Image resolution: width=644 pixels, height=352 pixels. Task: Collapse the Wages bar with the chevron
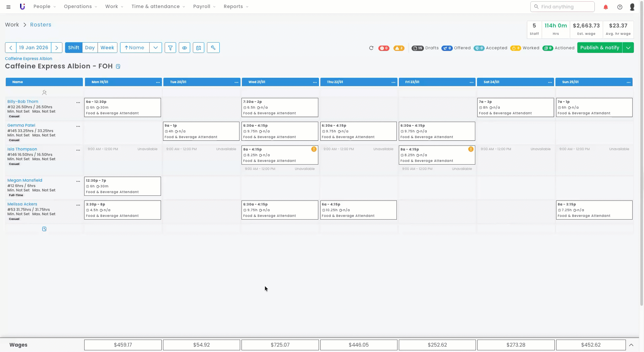(631, 345)
